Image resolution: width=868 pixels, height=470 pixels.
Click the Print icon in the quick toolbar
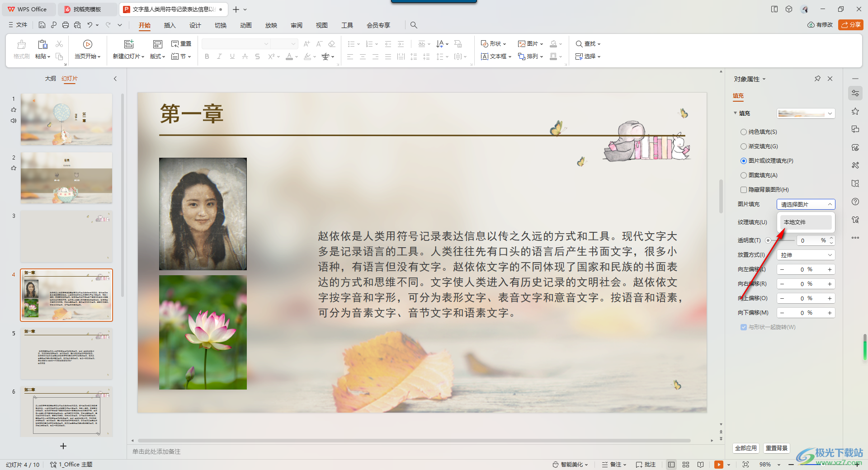click(x=66, y=25)
